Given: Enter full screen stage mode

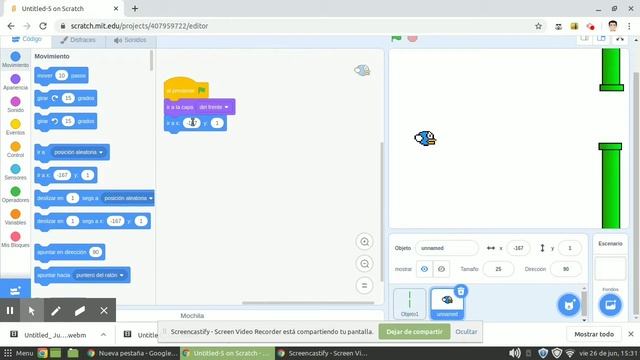Looking at the screenshot, I should pos(620,38).
